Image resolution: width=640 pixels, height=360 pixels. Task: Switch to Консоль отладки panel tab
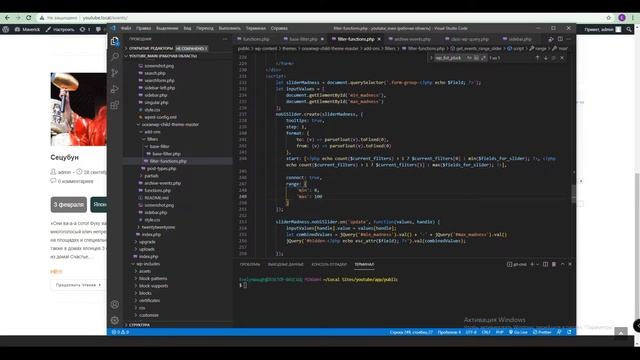point(329,264)
